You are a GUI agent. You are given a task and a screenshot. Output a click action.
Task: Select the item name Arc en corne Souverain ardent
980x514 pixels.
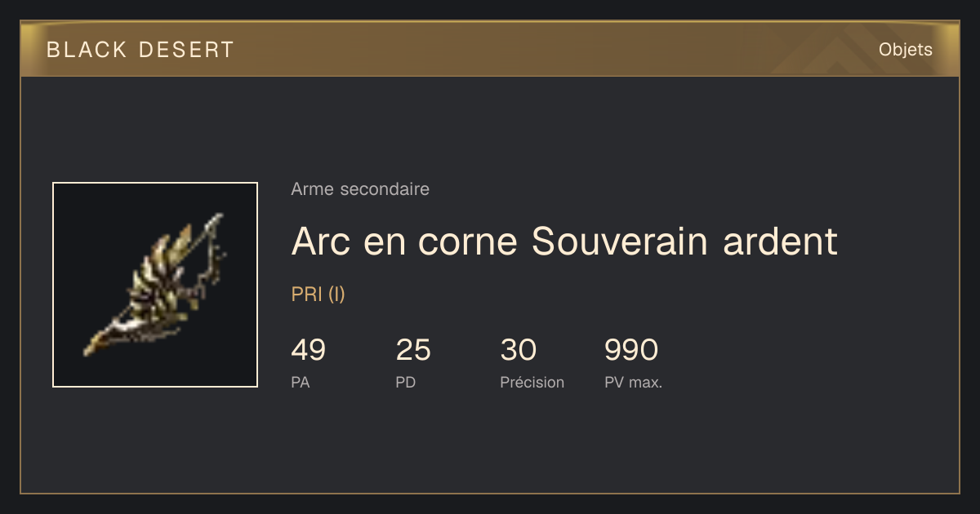(x=564, y=241)
